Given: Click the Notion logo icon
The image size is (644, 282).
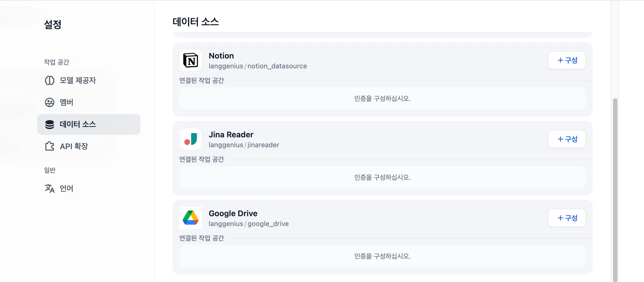Looking at the screenshot, I should pos(191,61).
